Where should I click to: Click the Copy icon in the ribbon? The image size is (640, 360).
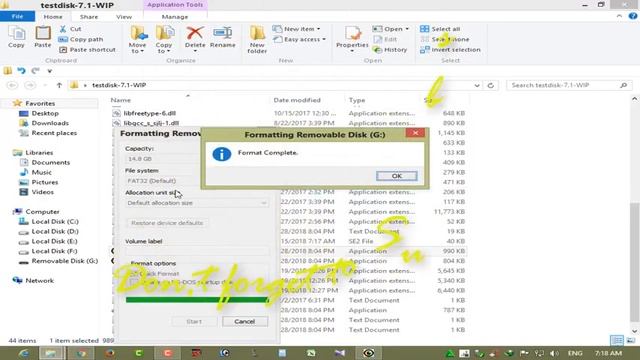pyautogui.click(x=16, y=37)
